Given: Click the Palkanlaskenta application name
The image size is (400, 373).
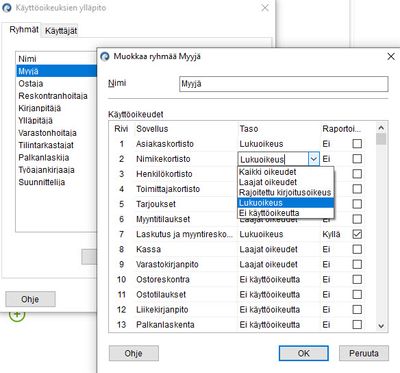Looking at the screenshot, I should [165, 325].
